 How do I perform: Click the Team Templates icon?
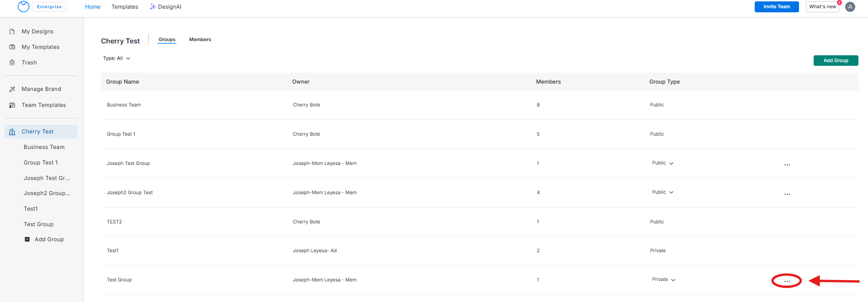click(x=12, y=105)
